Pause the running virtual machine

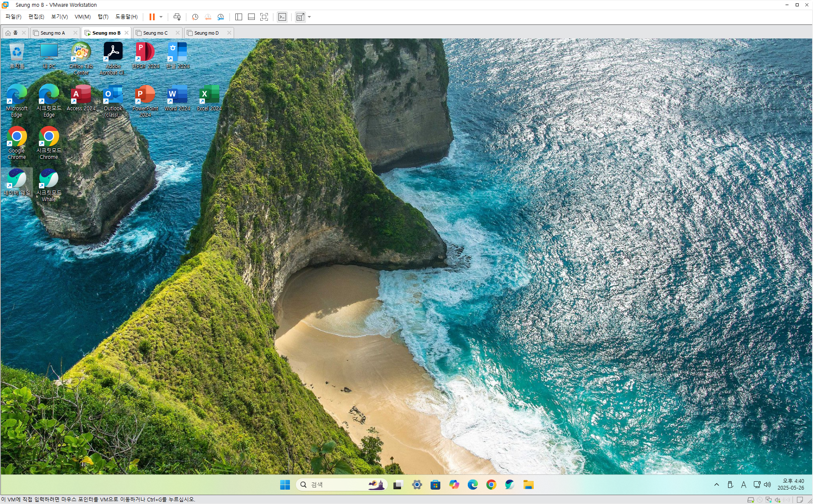tap(152, 17)
